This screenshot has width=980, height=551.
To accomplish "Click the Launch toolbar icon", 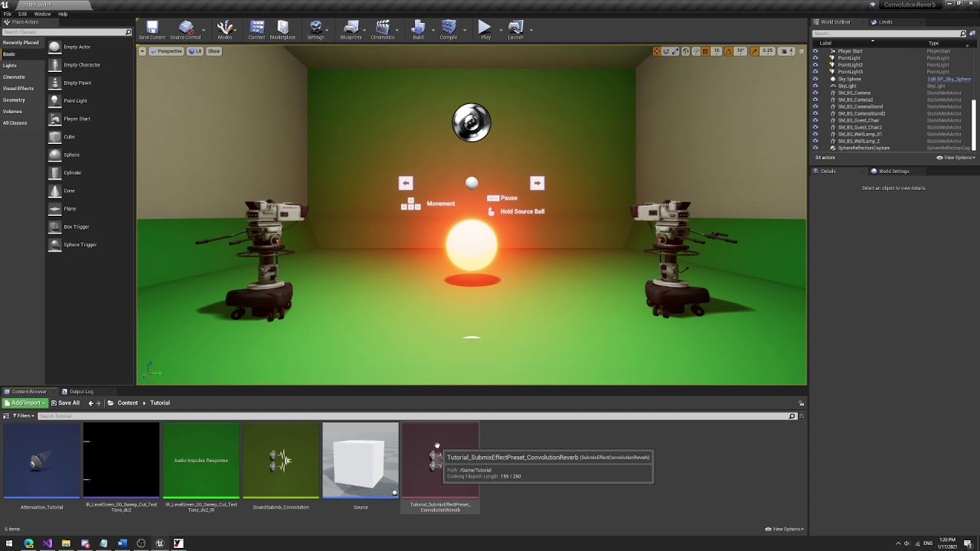I will click(x=516, y=30).
